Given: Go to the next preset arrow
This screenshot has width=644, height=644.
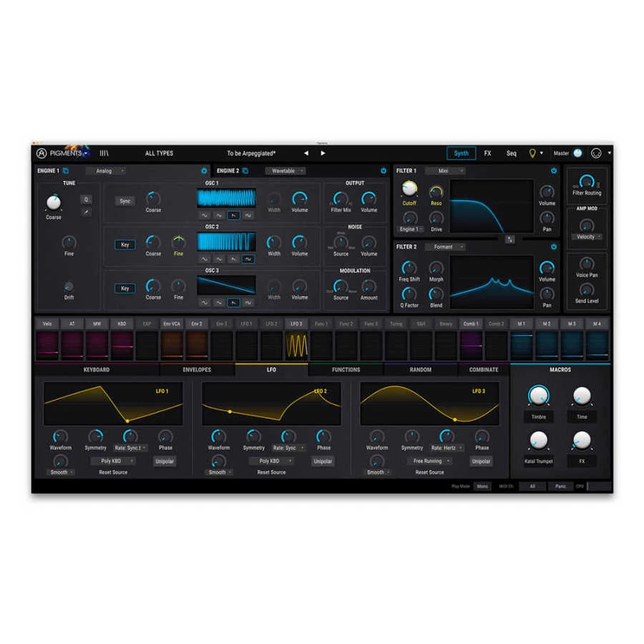Looking at the screenshot, I should (x=323, y=153).
